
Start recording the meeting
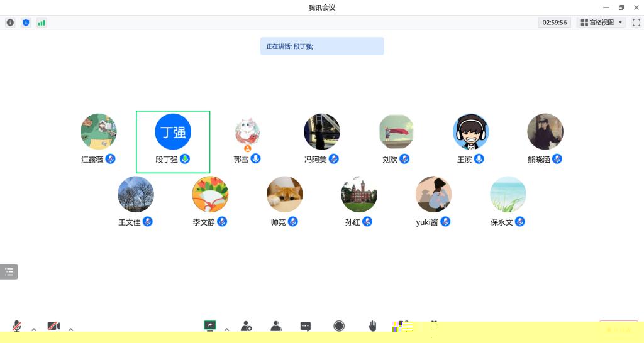point(339,326)
